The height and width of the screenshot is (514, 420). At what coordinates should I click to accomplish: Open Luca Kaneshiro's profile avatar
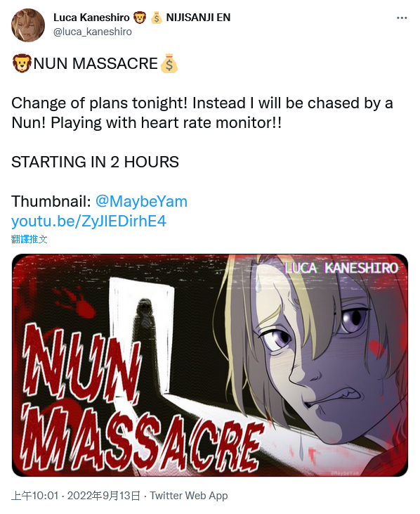coord(28,25)
